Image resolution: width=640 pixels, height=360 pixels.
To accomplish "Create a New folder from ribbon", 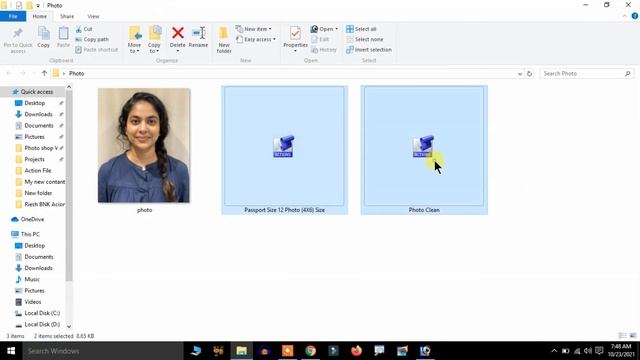I will [224, 40].
